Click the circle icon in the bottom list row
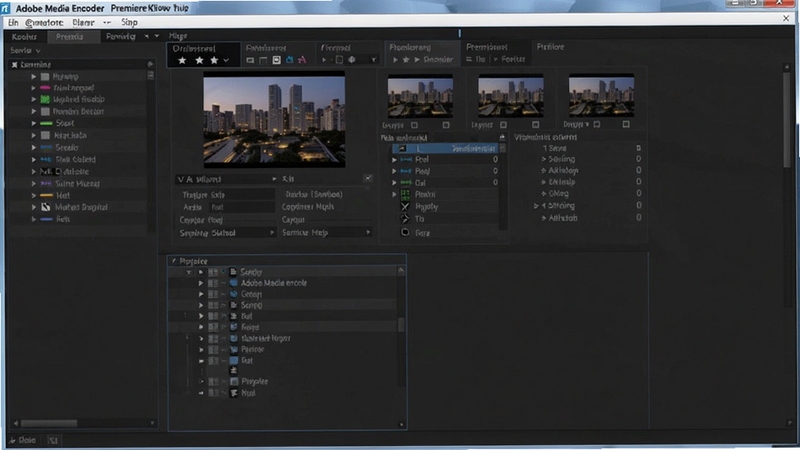 405,232
